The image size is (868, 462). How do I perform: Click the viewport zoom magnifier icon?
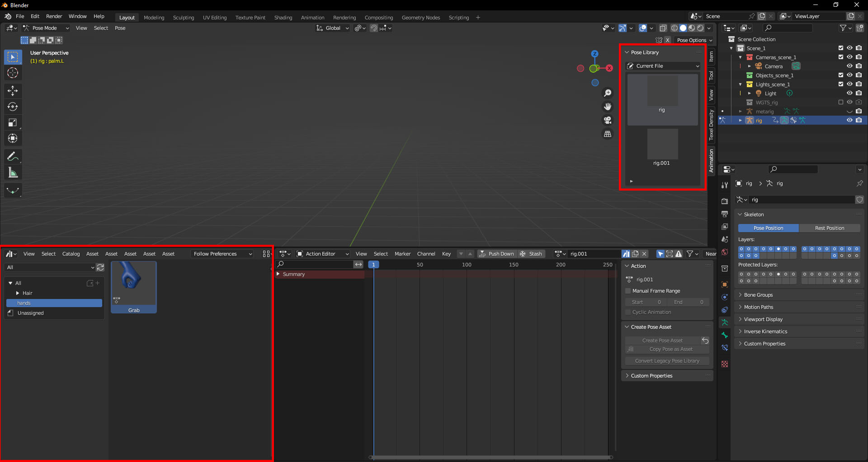[x=608, y=93]
